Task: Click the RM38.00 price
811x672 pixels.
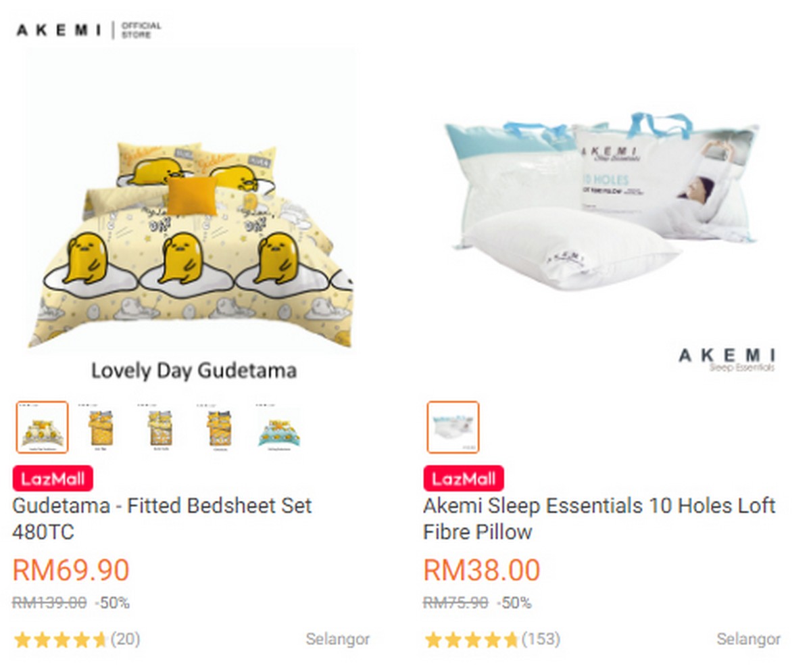Action: point(482,571)
